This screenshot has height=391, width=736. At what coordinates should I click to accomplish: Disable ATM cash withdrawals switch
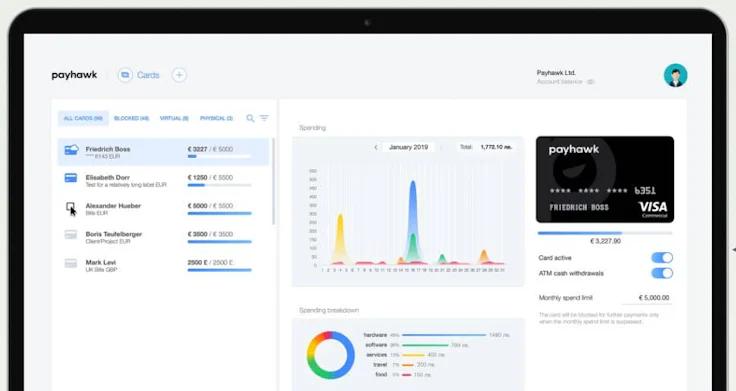[x=662, y=273]
